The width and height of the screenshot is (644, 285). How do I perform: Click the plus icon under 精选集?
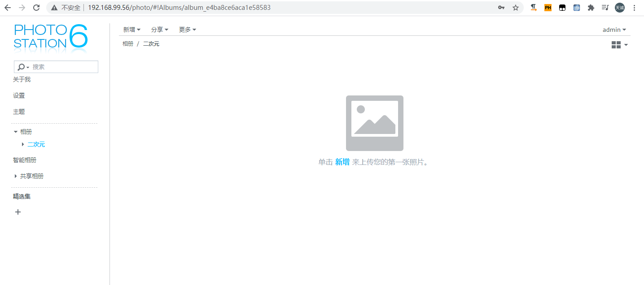tap(18, 212)
